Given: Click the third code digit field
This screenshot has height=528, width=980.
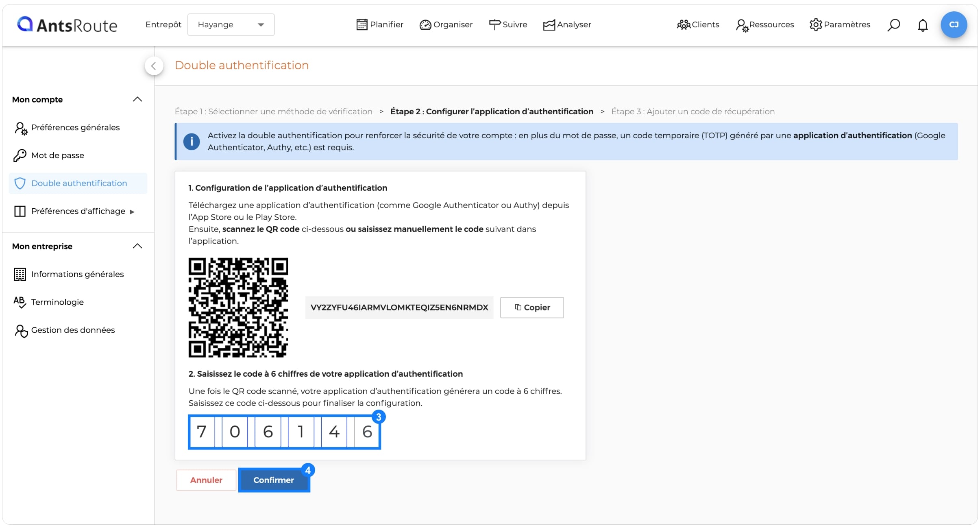Looking at the screenshot, I should 268,432.
